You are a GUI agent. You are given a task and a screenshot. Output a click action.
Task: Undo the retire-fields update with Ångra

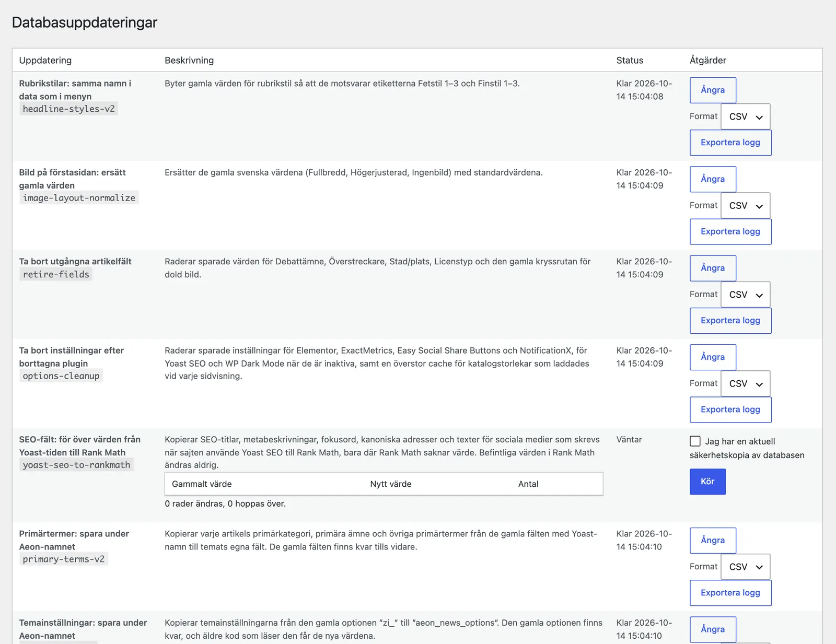click(713, 268)
